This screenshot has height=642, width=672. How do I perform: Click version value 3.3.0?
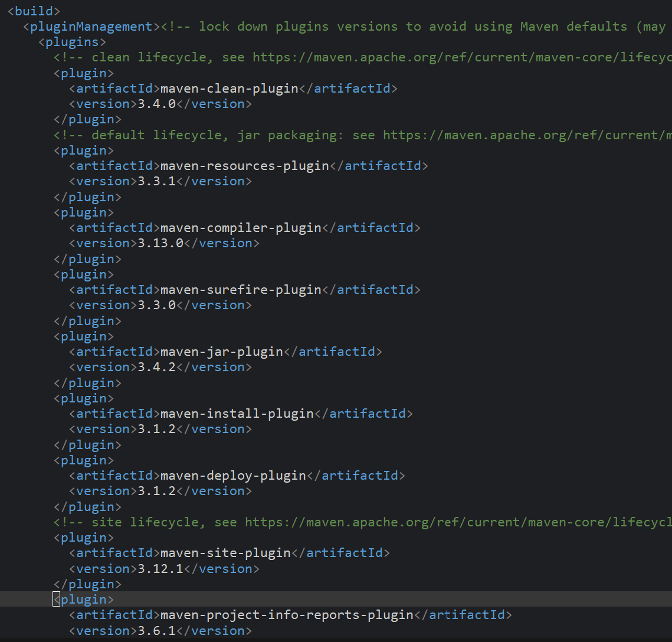coord(156,305)
